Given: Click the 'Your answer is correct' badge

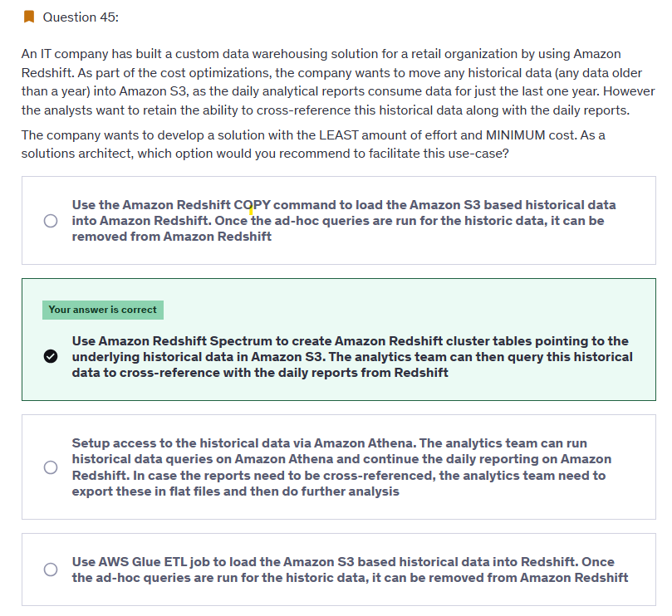Looking at the screenshot, I should (103, 310).
